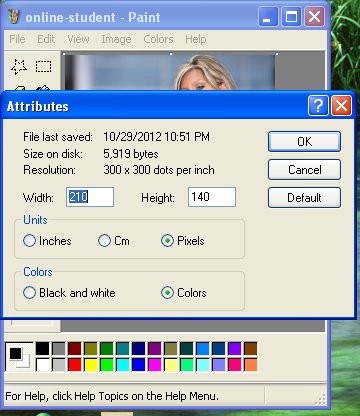
Task: Pick the hot pink color swatch
Action: (234, 365)
